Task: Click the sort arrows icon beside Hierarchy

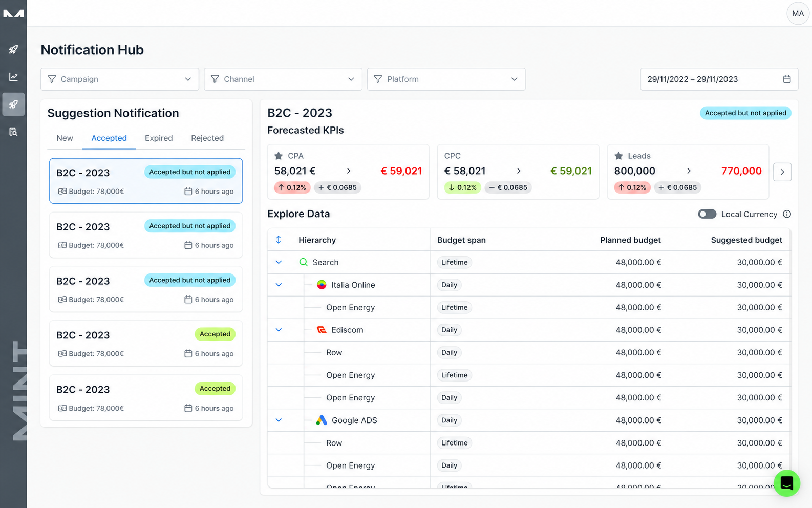Action: coord(279,240)
